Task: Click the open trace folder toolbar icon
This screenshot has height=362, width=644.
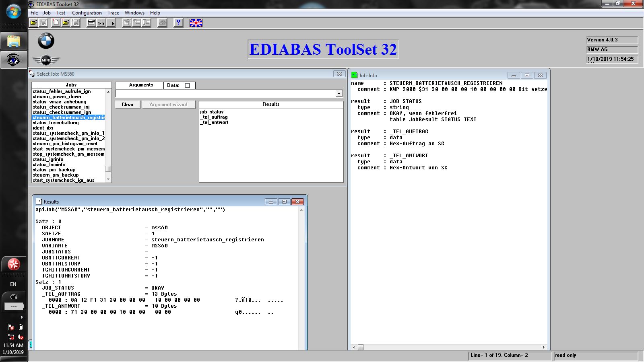Action: pyautogui.click(x=66, y=23)
